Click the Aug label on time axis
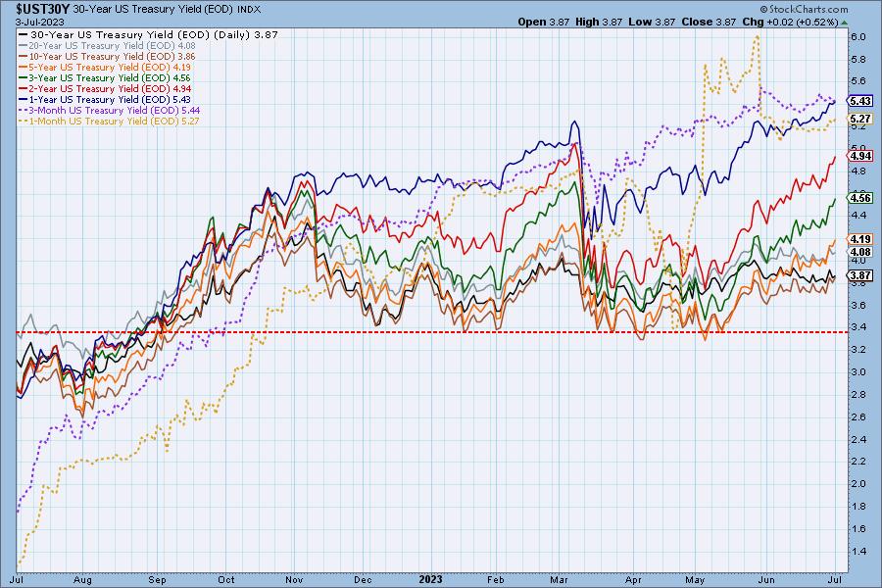 82,579
